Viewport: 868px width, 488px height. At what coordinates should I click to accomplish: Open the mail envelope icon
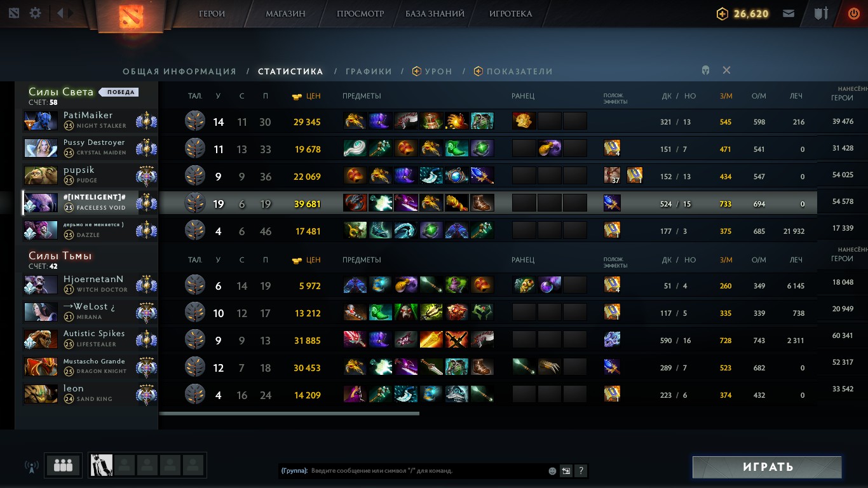[x=789, y=13]
